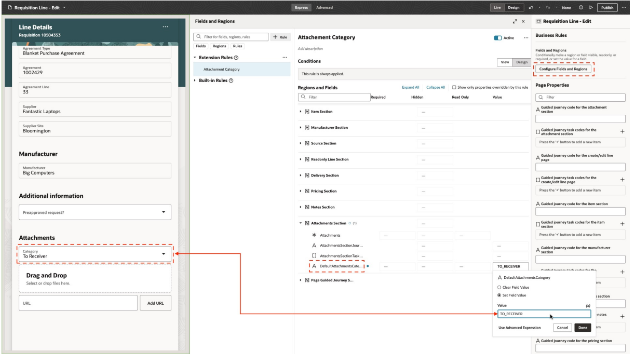Open Extension Rules more options
The image size is (635, 364).
(x=284, y=58)
